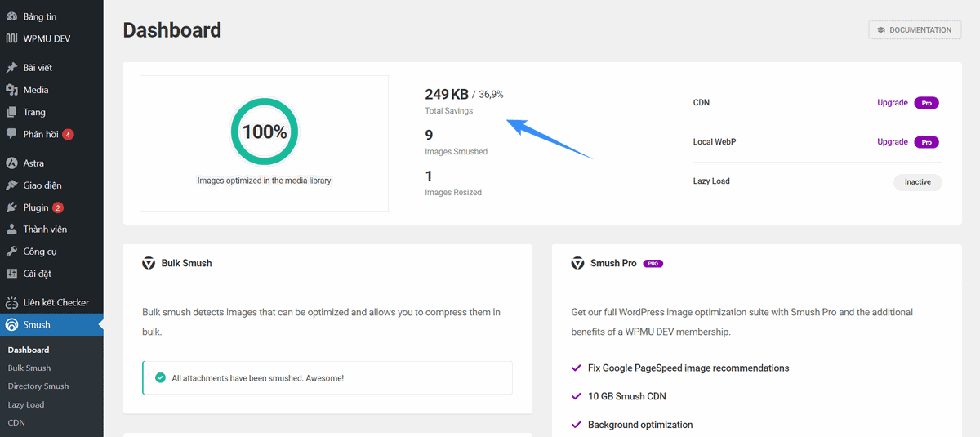Click Upgrade link for Local WebP
This screenshot has height=437, width=980.
coord(893,142)
